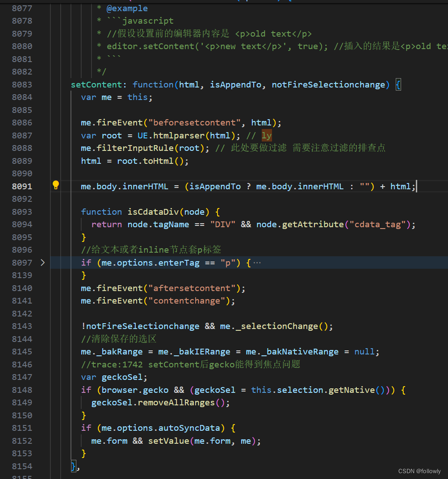This screenshot has width=448, height=479.
Task: Click "DIV" string literal
Action: click(223, 225)
